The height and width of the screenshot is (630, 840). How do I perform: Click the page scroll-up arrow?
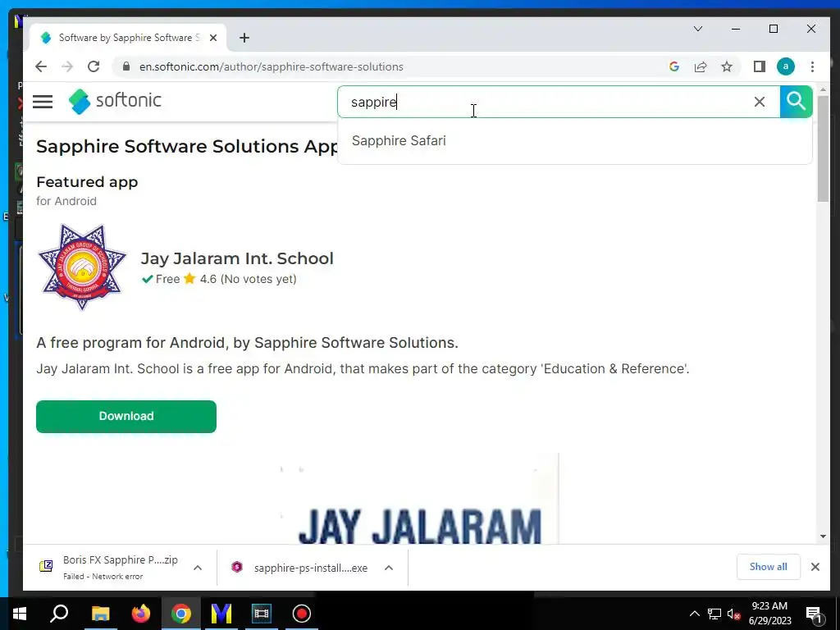click(823, 89)
